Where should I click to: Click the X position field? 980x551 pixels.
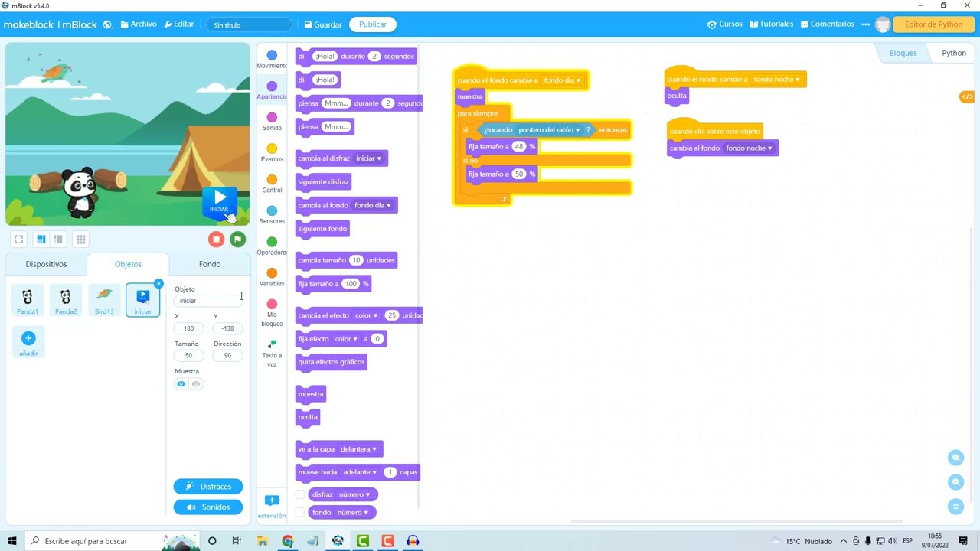(x=188, y=328)
